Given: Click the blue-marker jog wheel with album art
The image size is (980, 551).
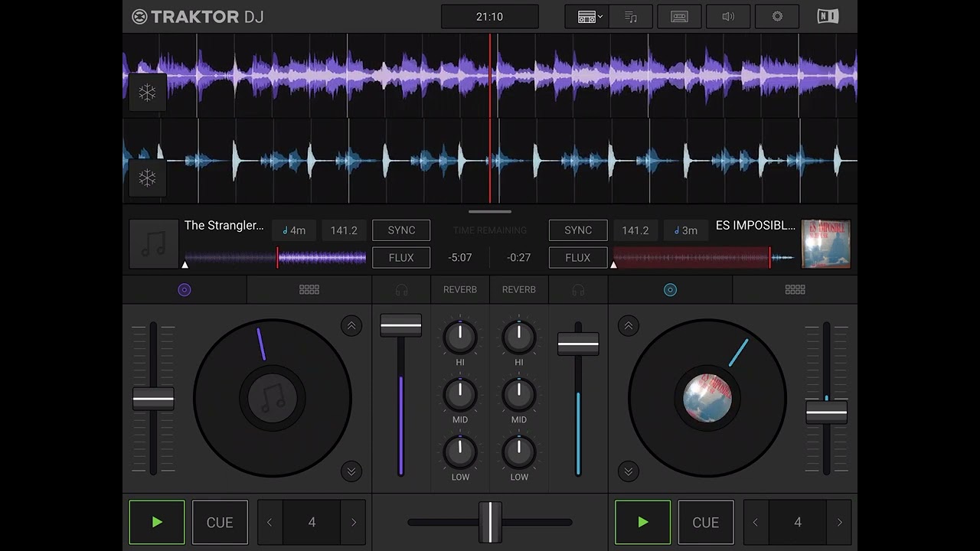Looking at the screenshot, I should 707,398.
